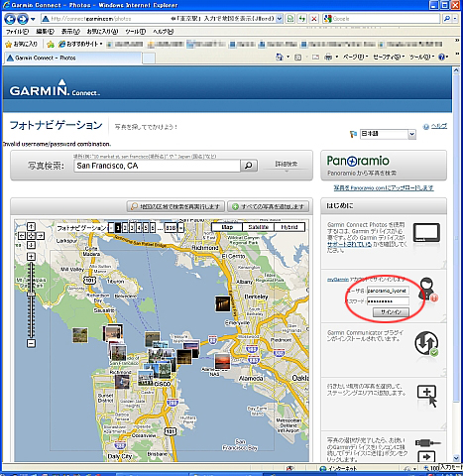The height and width of the screenshot is (476, 463).
Task: Click the photo search field with San Francisco, CA
Action: tap(158, 166)
